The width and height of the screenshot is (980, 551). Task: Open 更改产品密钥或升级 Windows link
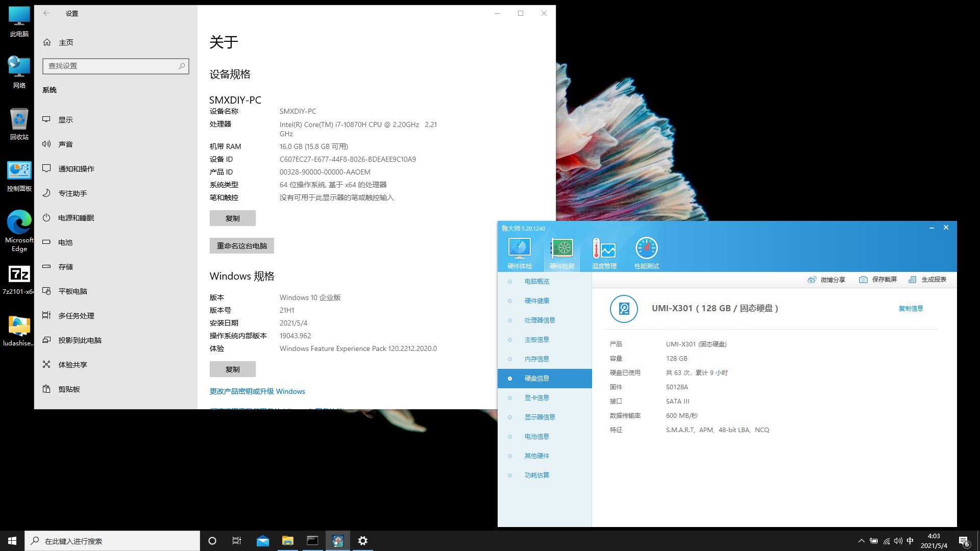[x=257, y=391]
